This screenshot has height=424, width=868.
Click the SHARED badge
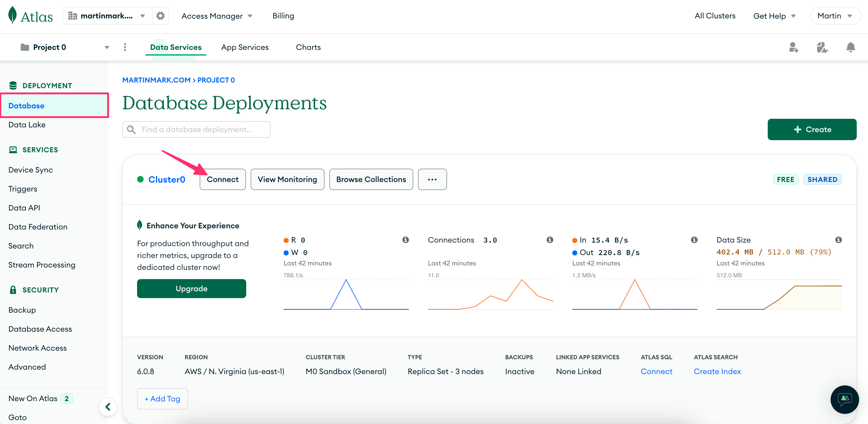point(822,179)
